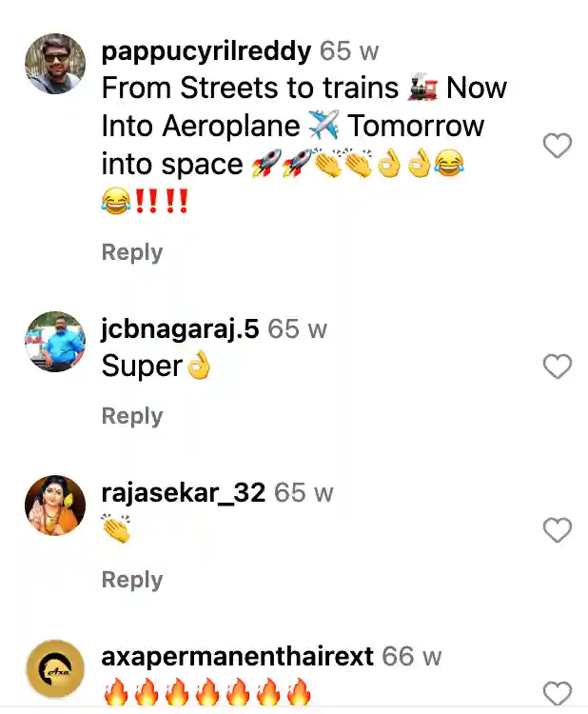Like axapermanenthairext's fire emoji comment
Image resolution: width=588 pixels, height=714 pixels.
tap(557, 693)
